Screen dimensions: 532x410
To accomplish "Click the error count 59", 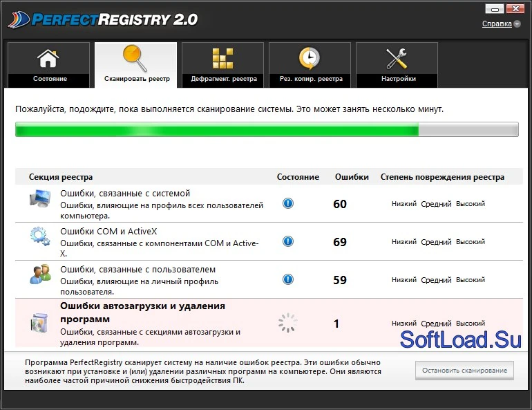I will coord(340,280).
